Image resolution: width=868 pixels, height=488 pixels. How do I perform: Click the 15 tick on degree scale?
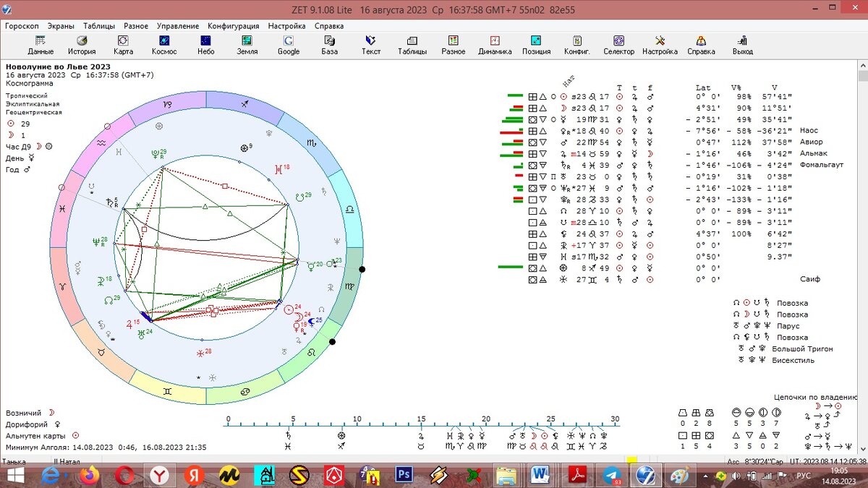(x=421, y=419)
